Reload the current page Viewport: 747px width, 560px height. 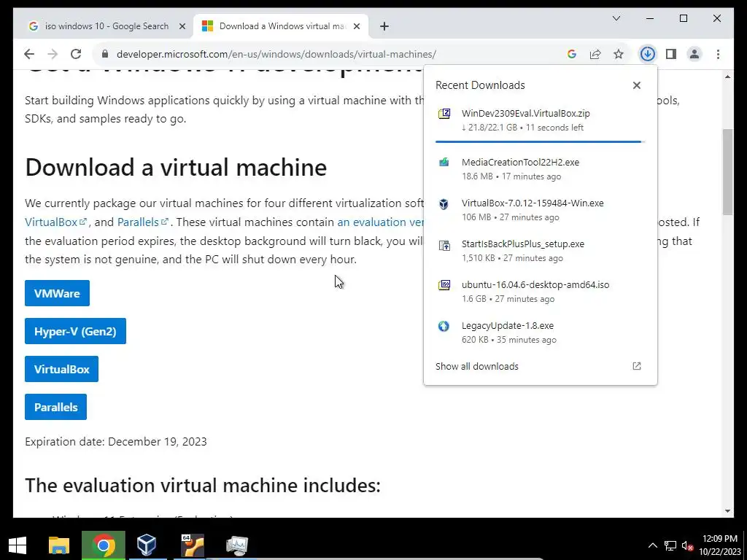tap(76, 54)
